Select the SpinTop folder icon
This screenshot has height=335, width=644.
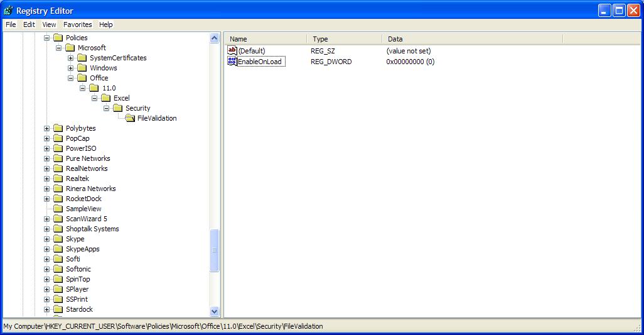pos(58,280)
